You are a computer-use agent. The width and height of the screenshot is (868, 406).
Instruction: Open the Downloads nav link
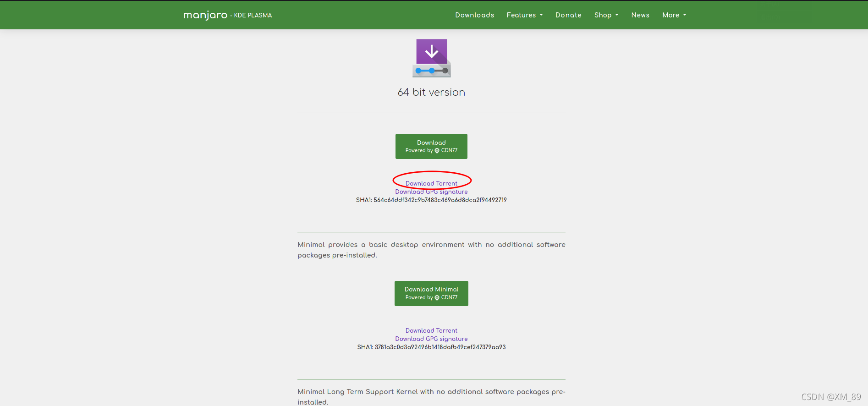[x=474, y=15]
